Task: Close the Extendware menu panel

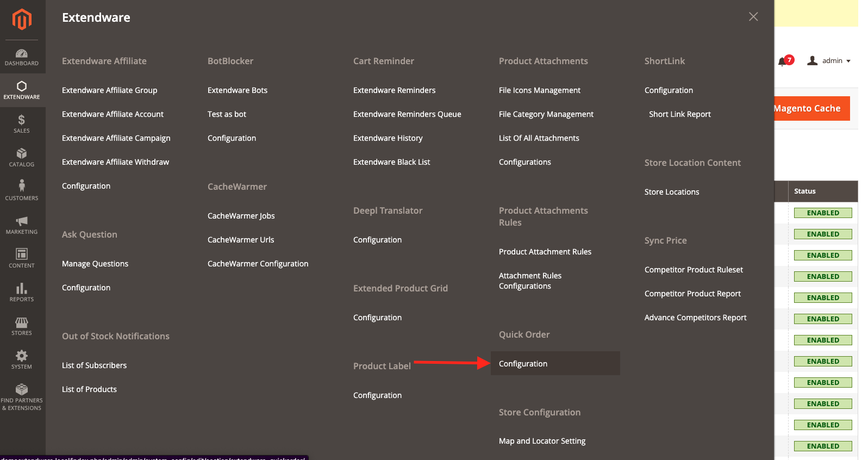Action: point(753,17)
